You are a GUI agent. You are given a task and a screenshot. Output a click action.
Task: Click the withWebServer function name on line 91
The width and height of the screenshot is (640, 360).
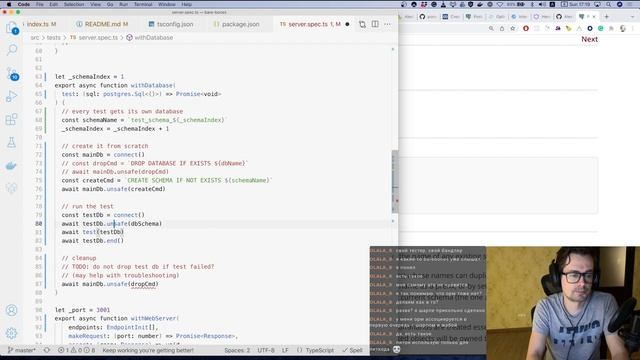coord(153,318)
